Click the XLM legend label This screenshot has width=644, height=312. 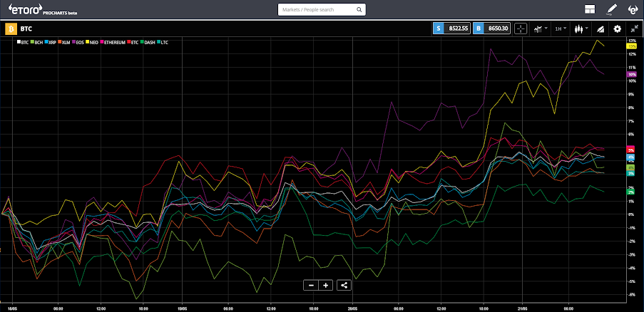[66, 42]
